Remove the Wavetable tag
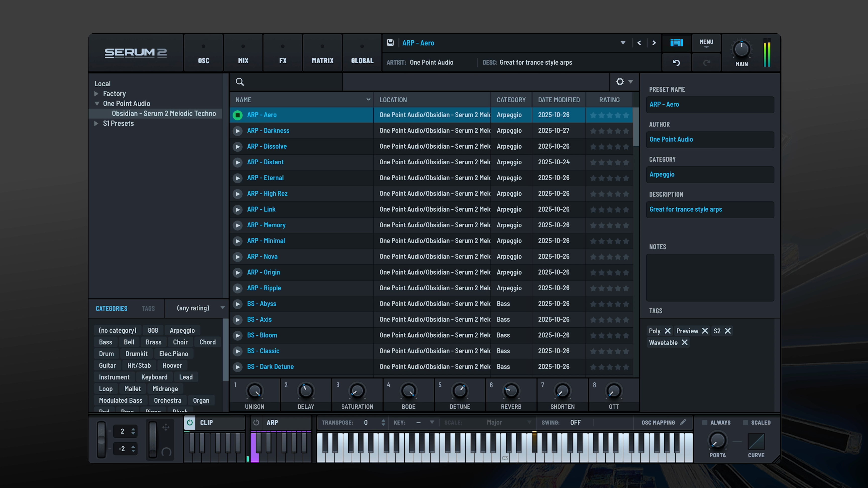The height and width of the screenshot is (488, 868). (684, 342)
